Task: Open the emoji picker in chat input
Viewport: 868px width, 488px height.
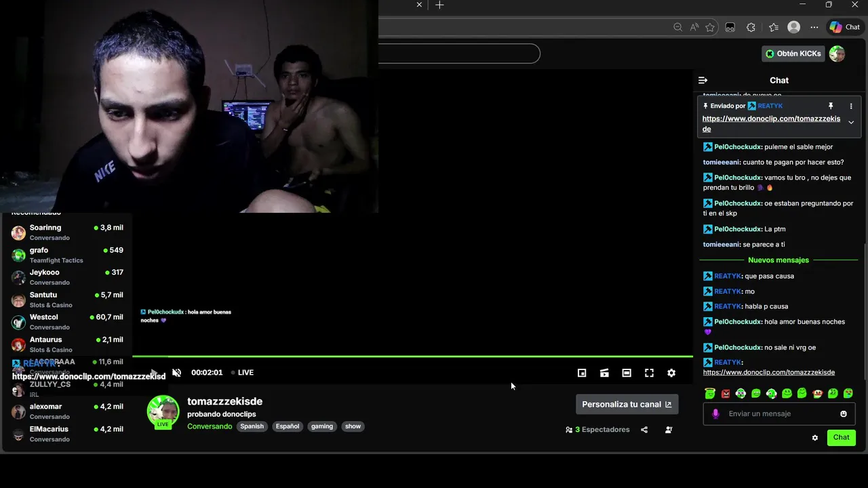Action: [844, 414]
